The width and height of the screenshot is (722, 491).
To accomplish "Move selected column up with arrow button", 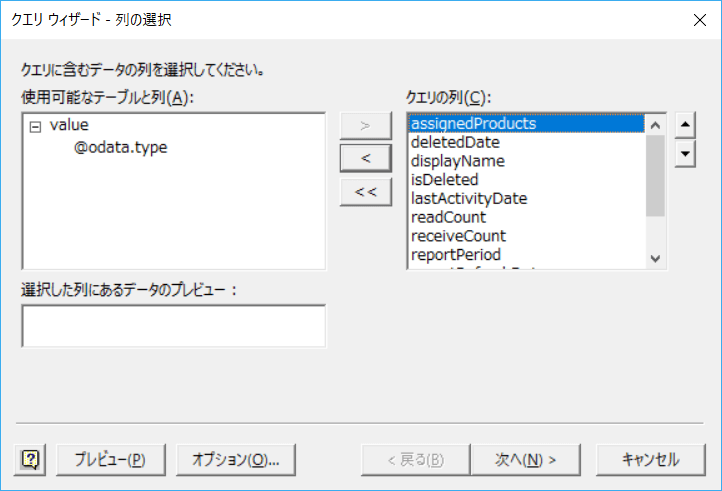I will point(685,127).
